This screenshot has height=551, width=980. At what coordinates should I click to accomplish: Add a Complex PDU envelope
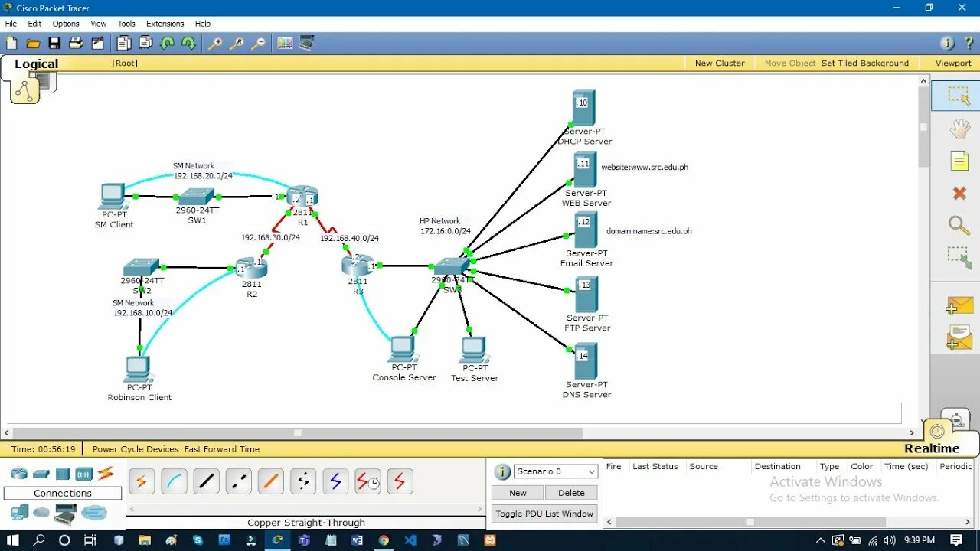[959, 337]
